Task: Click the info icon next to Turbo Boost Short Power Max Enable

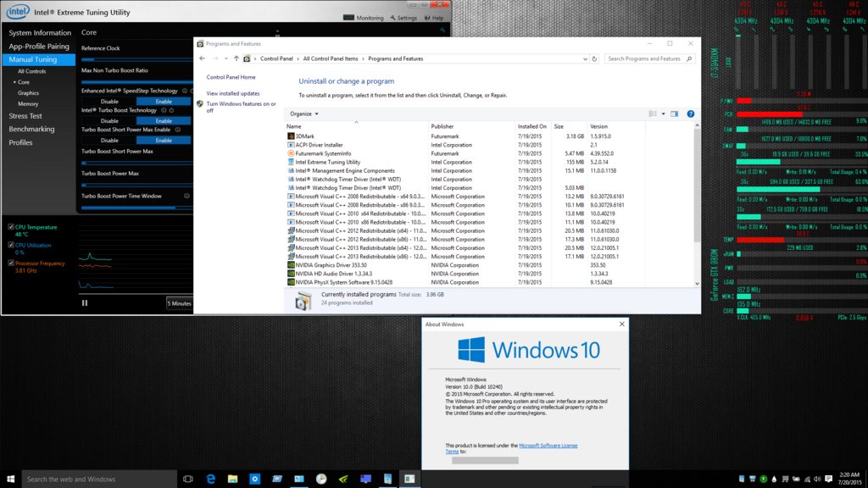Action: (178, 130)
